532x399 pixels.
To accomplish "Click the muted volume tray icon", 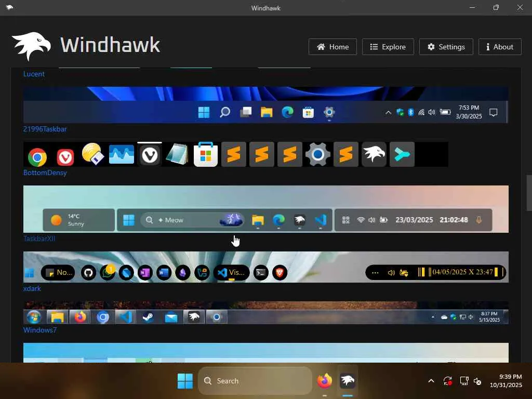I will tap(477, 381).
